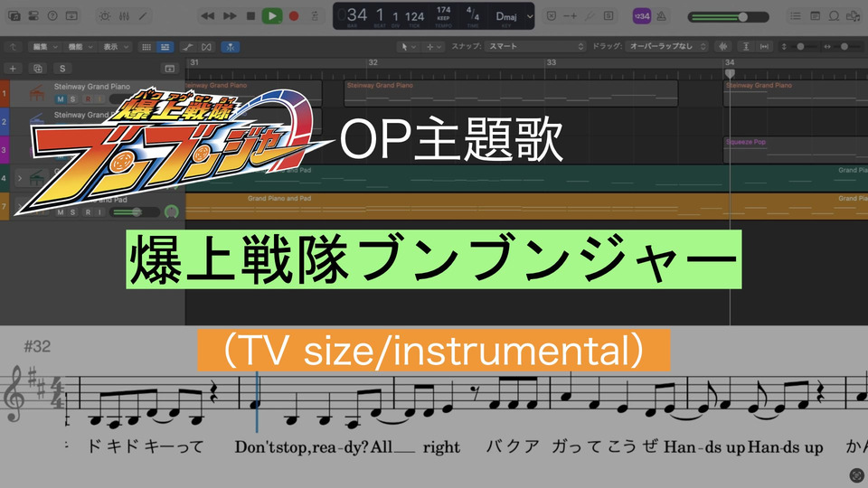868x488 pixels.
Task: Open Smart Controls dial icon
Action: (x=105, y=16)
